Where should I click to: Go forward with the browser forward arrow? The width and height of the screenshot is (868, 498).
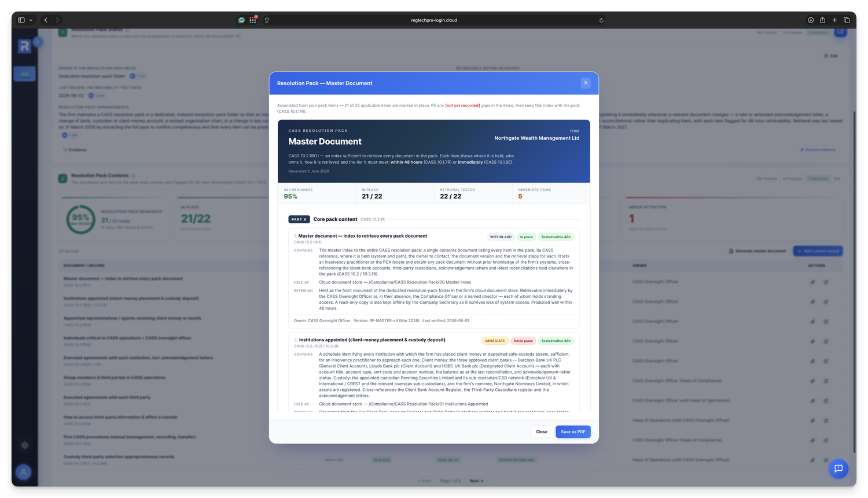[57, 20]
